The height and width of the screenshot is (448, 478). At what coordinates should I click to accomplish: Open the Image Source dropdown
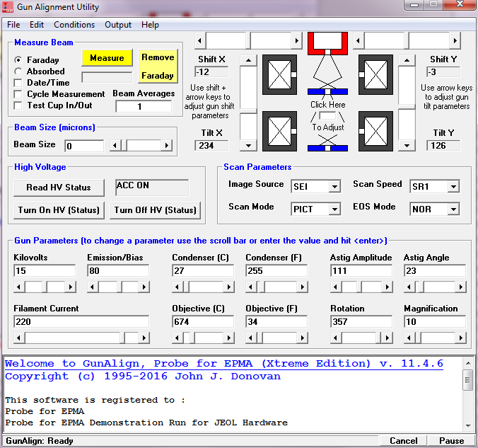(x=334, y=187)
